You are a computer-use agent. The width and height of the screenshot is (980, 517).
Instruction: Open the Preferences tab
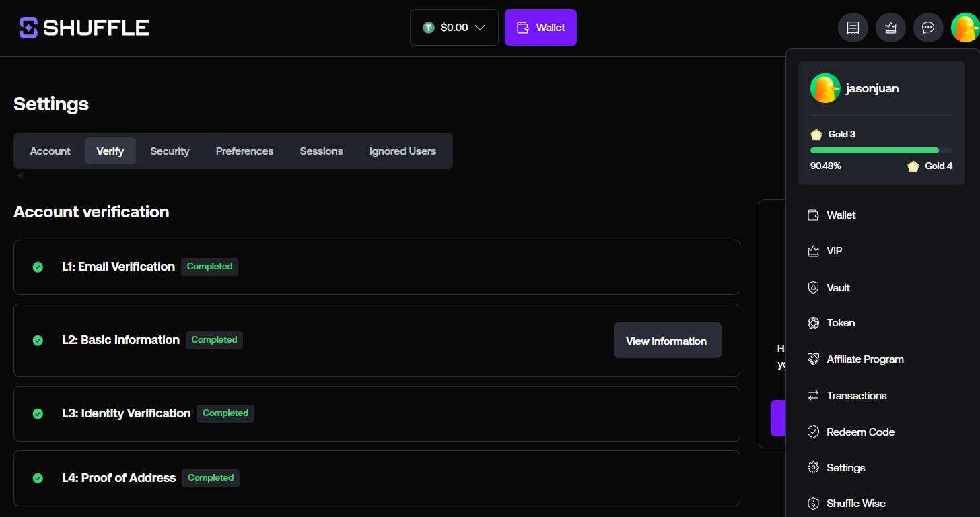[x=244, y=151]
